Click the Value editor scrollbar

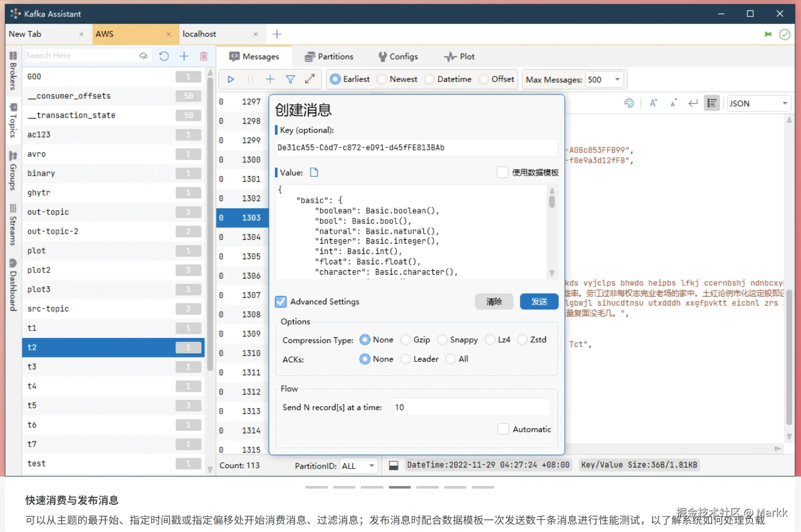[552, 202]
